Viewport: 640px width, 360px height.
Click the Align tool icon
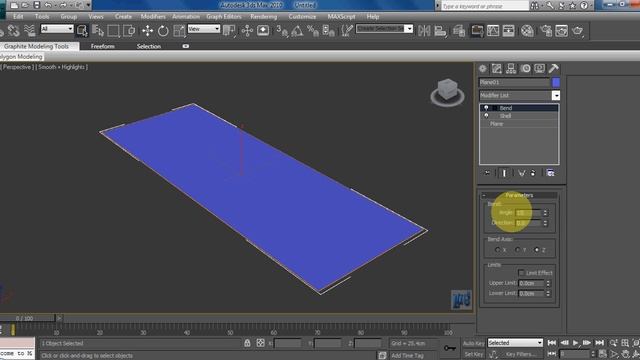tap(440, 31)
